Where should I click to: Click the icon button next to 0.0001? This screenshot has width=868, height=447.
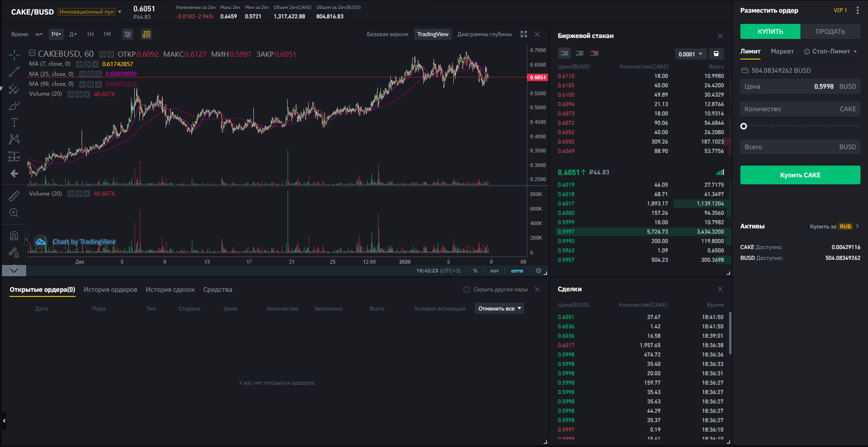(x=716, y=54)
